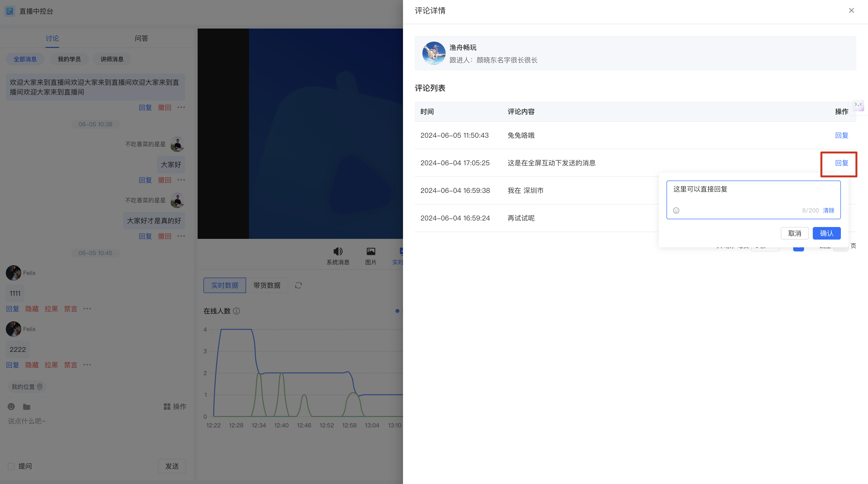
Task: Click the 我在 深圳市 comment text
Action: [x=525, y=190]
